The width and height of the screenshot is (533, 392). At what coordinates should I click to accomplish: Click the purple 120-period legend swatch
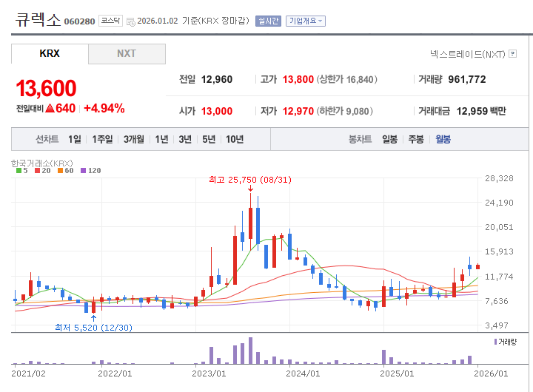coord(83,171)
